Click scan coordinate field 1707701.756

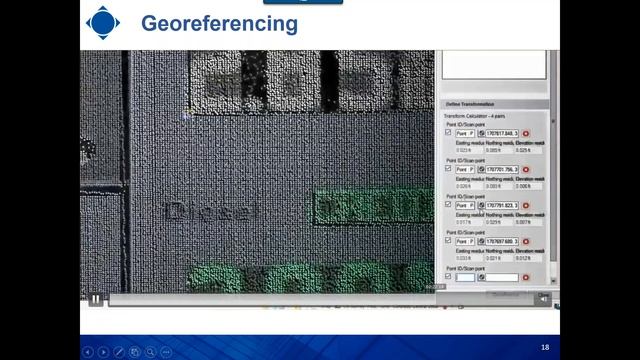coord(502,169)
